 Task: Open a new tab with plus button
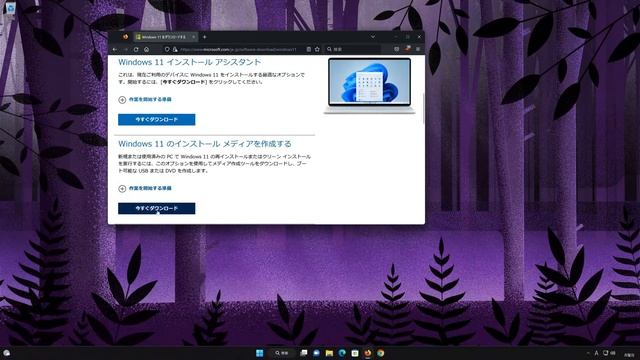pyautogui.click(x=204, y=37)
